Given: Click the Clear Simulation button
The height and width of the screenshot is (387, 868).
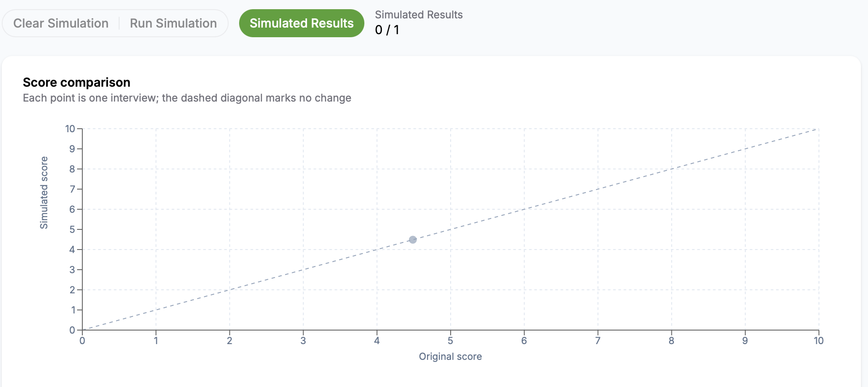Looking at the screenshot, I should (x=61, y=23).
